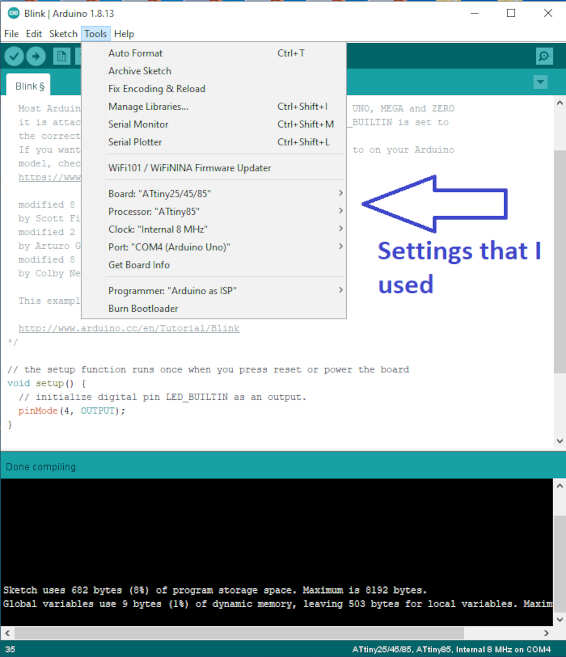
Task: Click line number 35 in status bar
Action: pyautogui.click(x=10, y=649)
